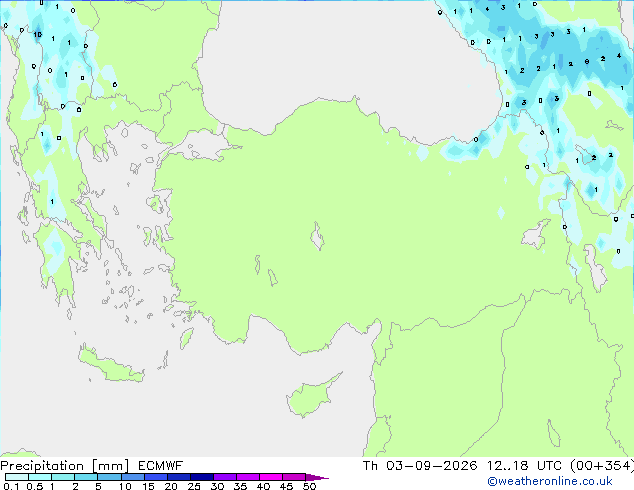The image size is (634, 490).
Task: Select the 10–15 mm legend swatch
Action: (x=132, y=477)
